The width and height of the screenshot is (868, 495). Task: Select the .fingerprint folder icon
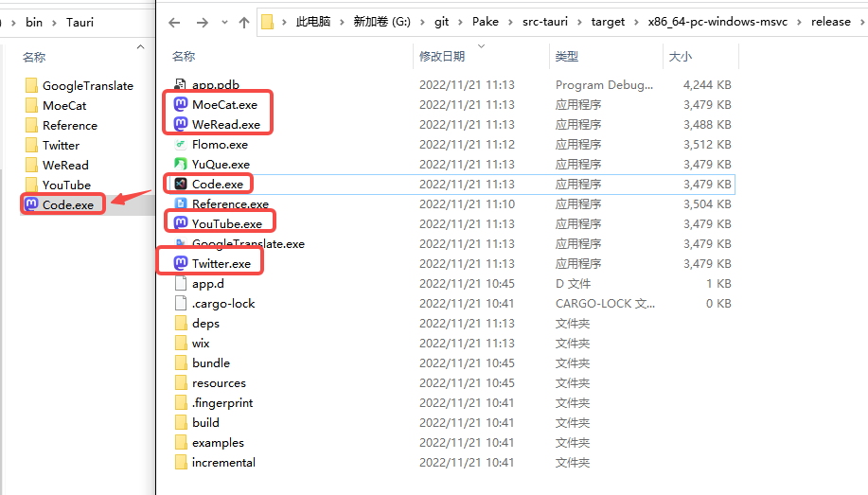[x=181, y=402]
